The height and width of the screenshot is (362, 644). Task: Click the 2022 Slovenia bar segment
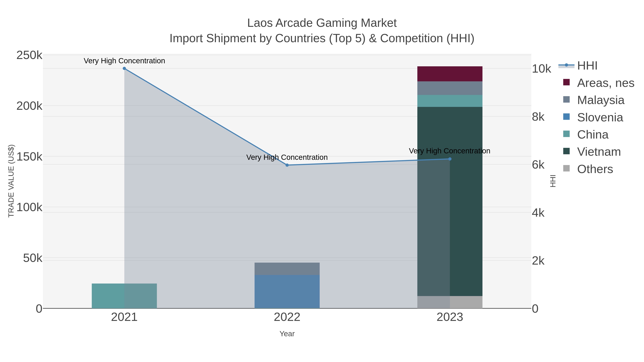point(287,292)
